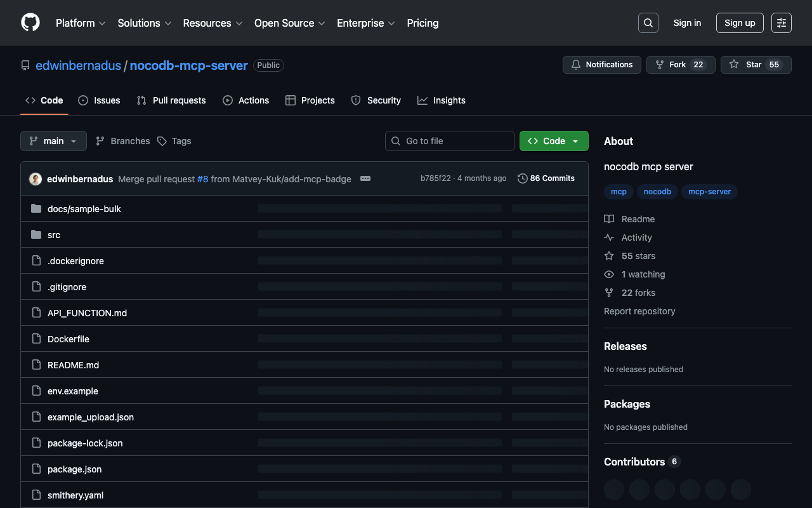Image resolution: width=812 pixels, height=508 pixels.
Task: Click the Sign up button
Action: (x=740, y=23)
